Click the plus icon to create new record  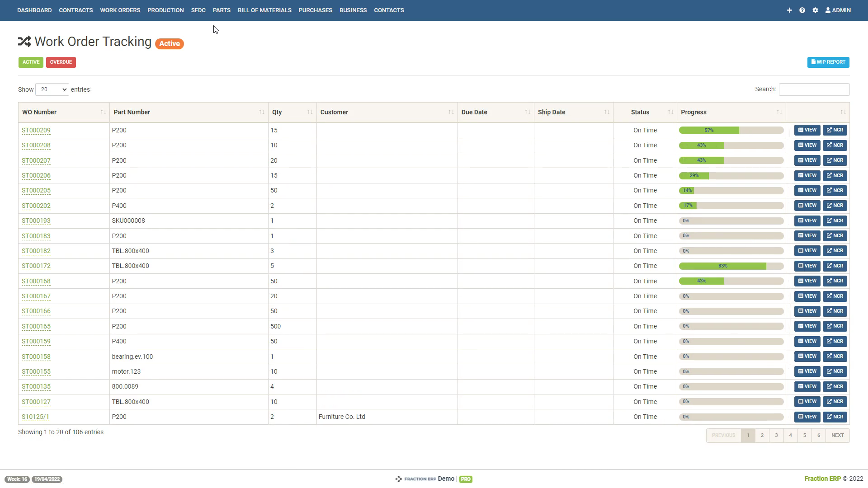pos(789,10)
